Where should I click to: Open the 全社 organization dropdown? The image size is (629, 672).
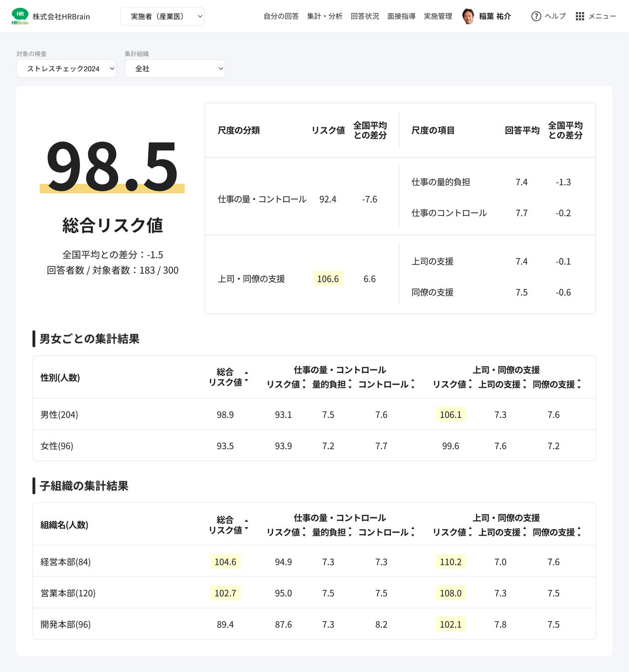pyautogui.click(x=175, y=69)
